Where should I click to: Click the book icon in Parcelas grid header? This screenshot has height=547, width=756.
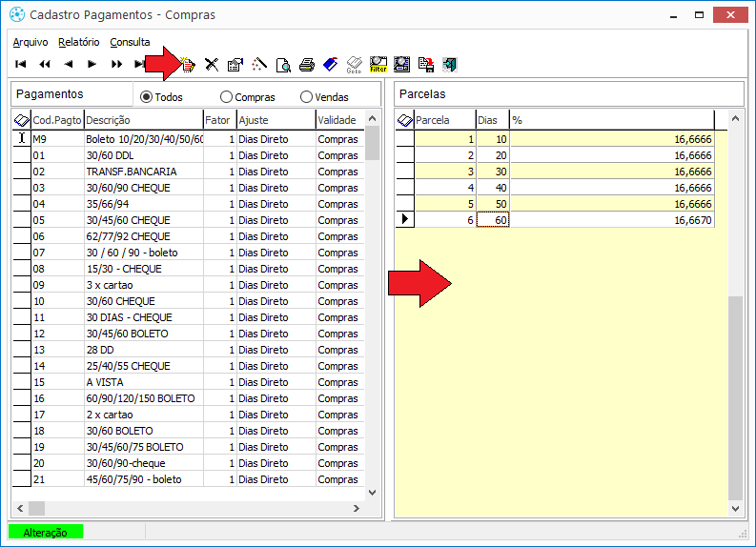405,120
